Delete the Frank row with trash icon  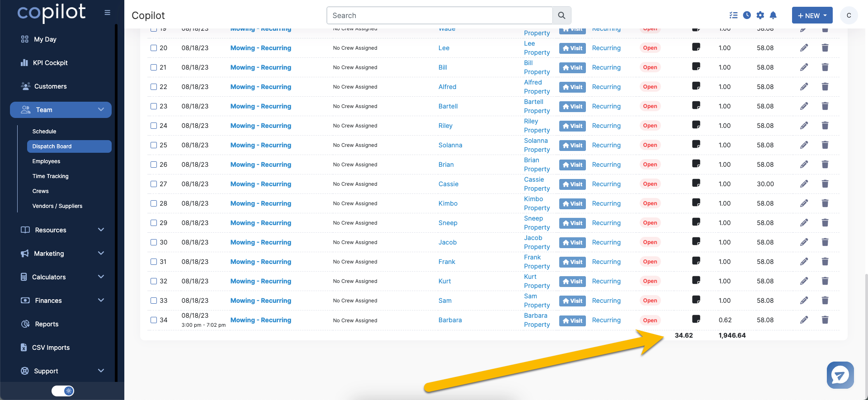pos(825,262)
